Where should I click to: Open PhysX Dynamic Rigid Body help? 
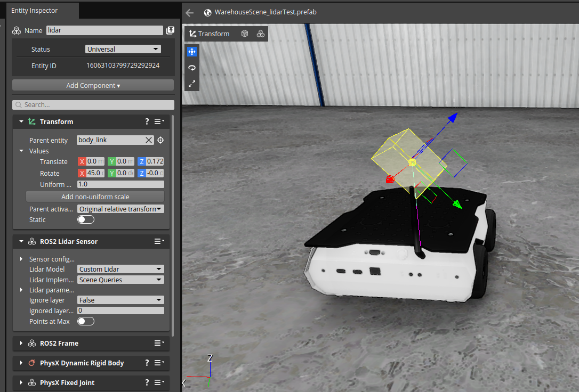147,363
